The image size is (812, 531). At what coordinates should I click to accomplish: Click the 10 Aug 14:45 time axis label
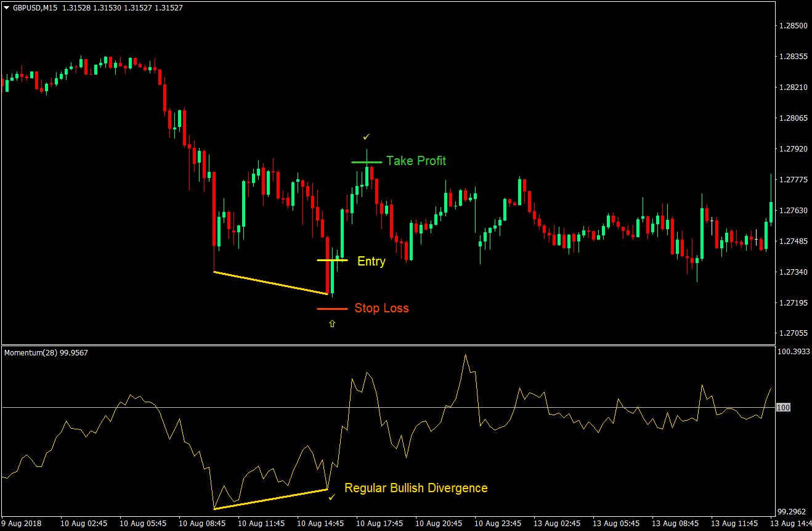[320, 524]
